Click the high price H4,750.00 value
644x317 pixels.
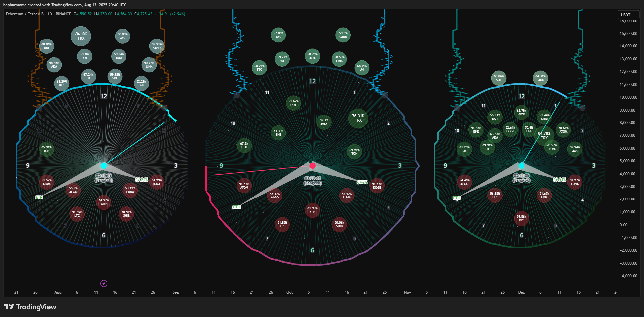pyautogui.click(x=103, y=14)
